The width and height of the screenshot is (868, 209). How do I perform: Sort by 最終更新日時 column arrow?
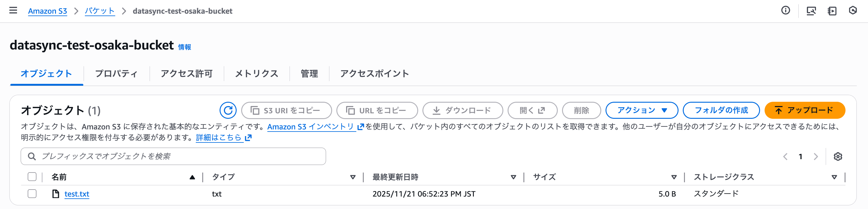[x=513, y=177]
